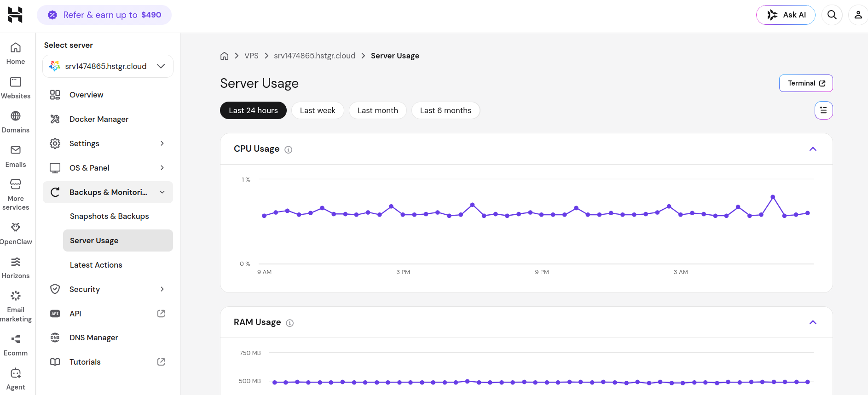Click the Security shield icon
Image resolution: width=868 pixels, height=395 pixels.
click(x=55, y=289)
